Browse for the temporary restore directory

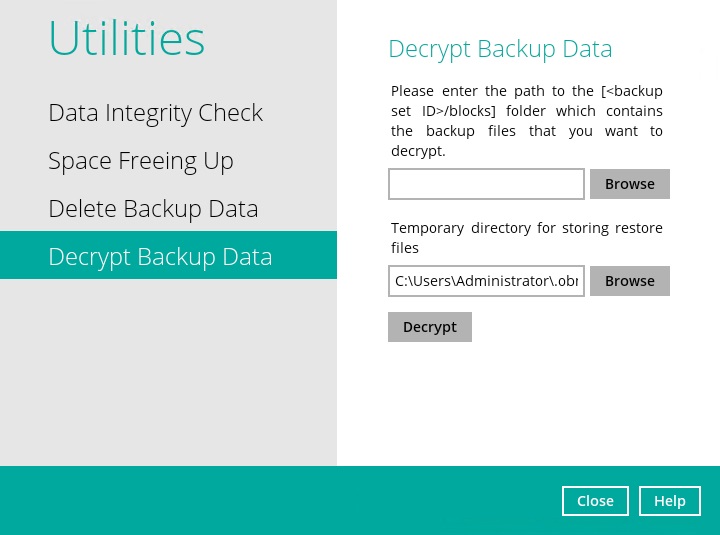coord(629,281)
